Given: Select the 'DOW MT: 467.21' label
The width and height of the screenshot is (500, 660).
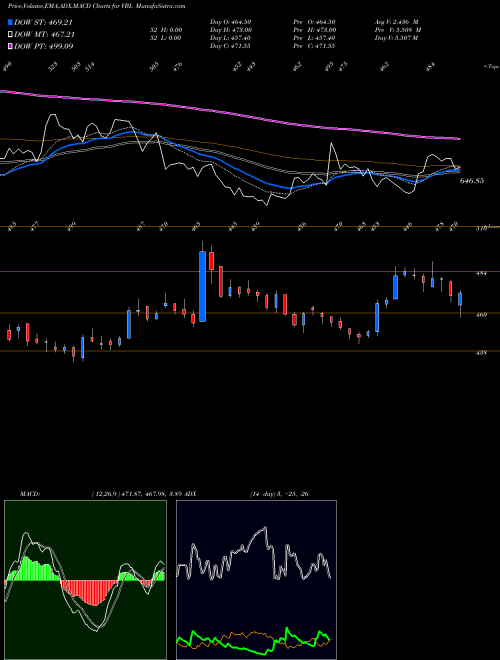Looking at the screenshot, I should coord(44,34).
